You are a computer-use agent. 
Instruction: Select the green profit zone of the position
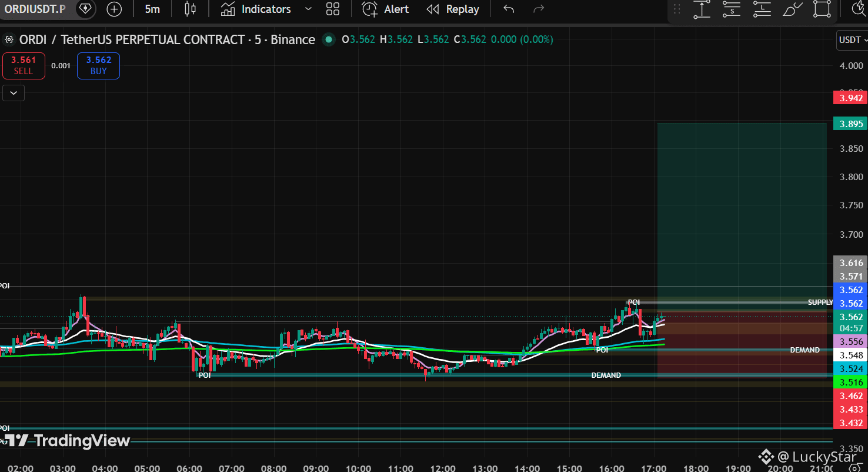pos(742,217)
